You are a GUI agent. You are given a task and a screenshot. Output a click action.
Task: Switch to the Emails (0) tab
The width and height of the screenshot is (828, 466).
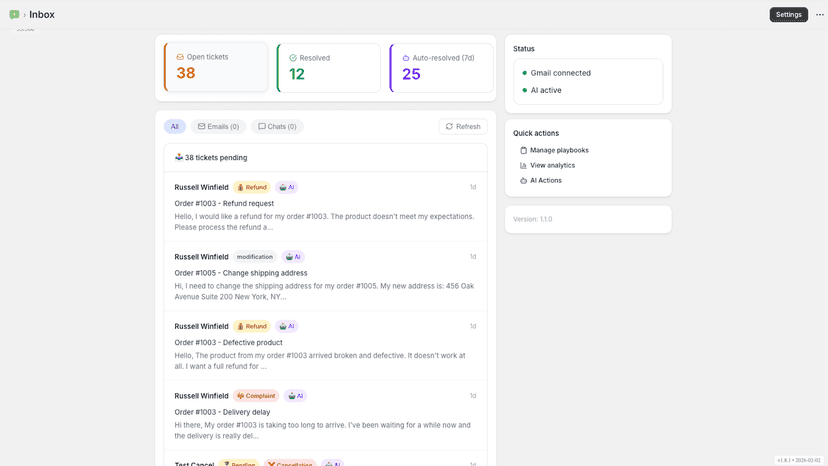(218, 126)
